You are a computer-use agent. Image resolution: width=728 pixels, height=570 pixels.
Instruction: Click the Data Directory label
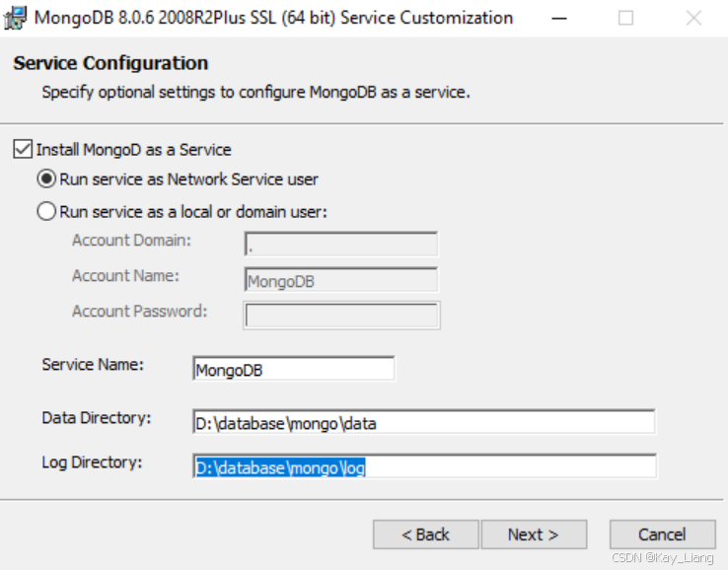(x=97, y=418)
